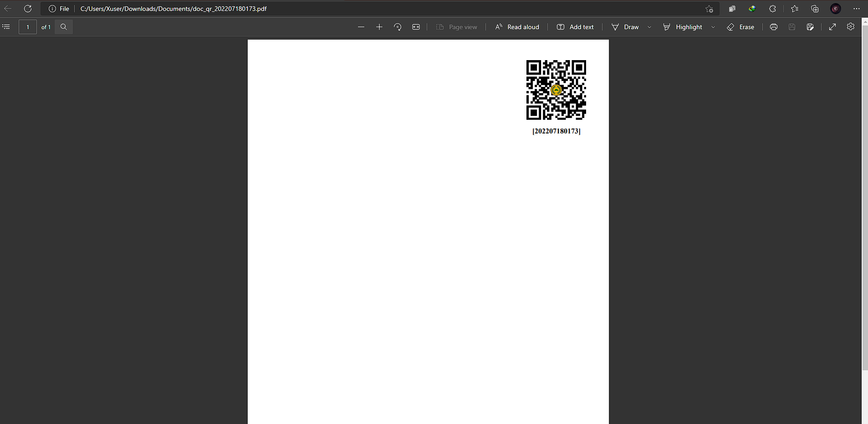Enter full screen with the expand icon
The height and width of the screenshot is (424, 868).
[x=832, y=27]
